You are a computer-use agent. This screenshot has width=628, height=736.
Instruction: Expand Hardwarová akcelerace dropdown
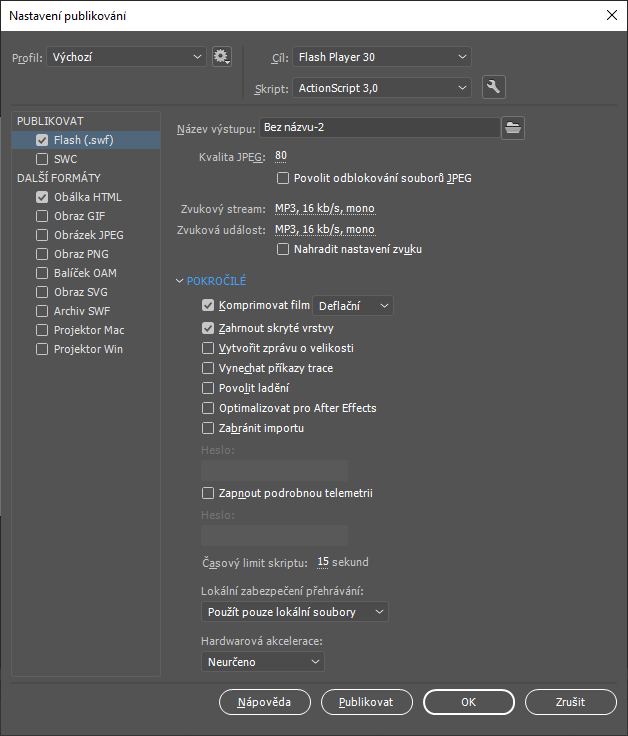point(263,662)
